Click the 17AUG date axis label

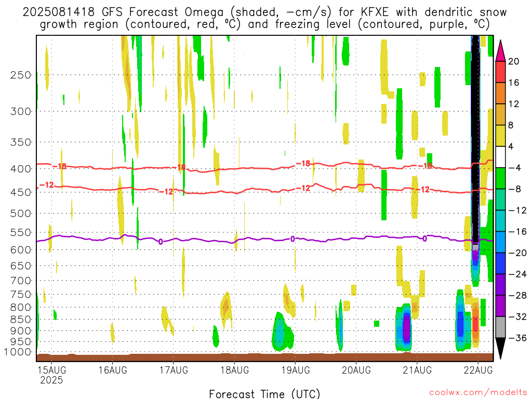(174, 369)
